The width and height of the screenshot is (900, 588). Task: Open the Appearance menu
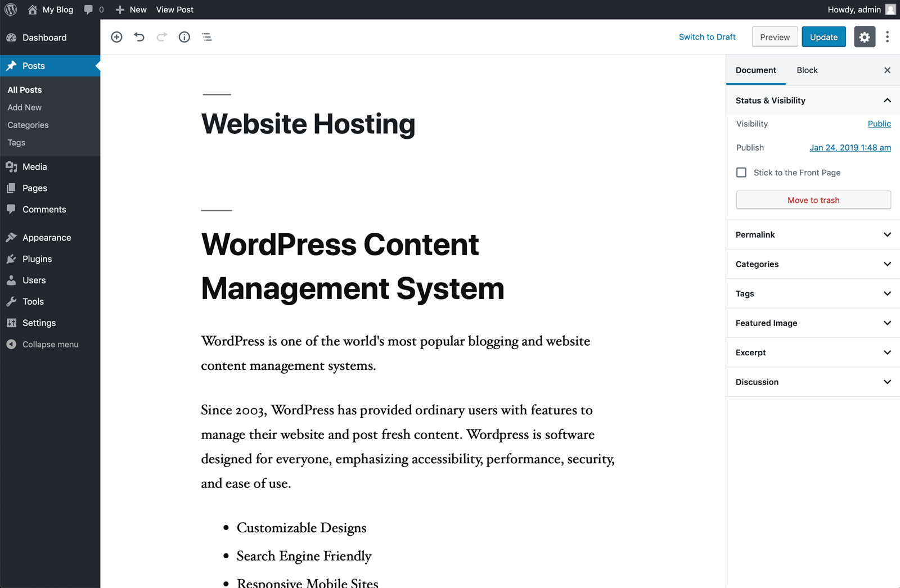coord(50,238)
